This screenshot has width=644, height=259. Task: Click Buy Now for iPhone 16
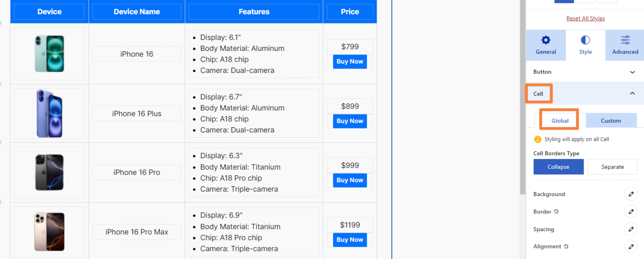point(350,62)
